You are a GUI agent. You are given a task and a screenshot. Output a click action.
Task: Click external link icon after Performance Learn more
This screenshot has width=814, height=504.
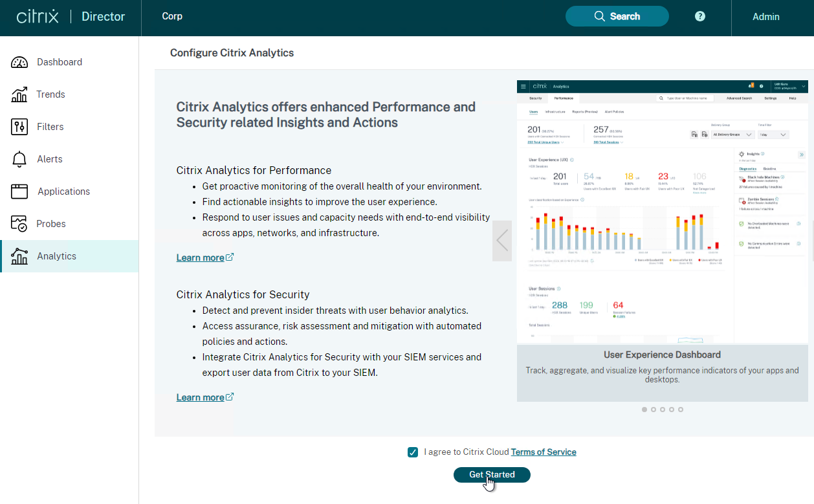tap(230, 257)
